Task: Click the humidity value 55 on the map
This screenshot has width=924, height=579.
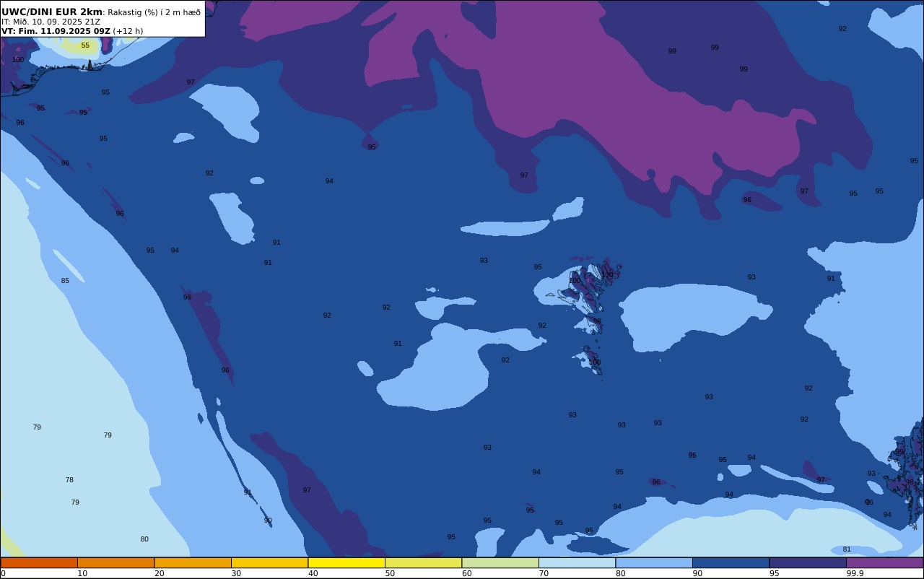Action: click(85, 45)
